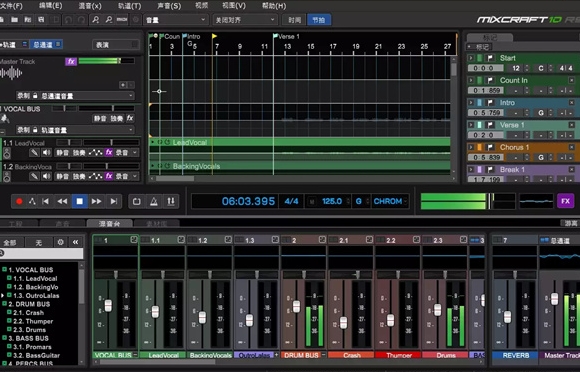Click the 全部 button in mixer list
The image size is (580, 372).
point(10,242)
